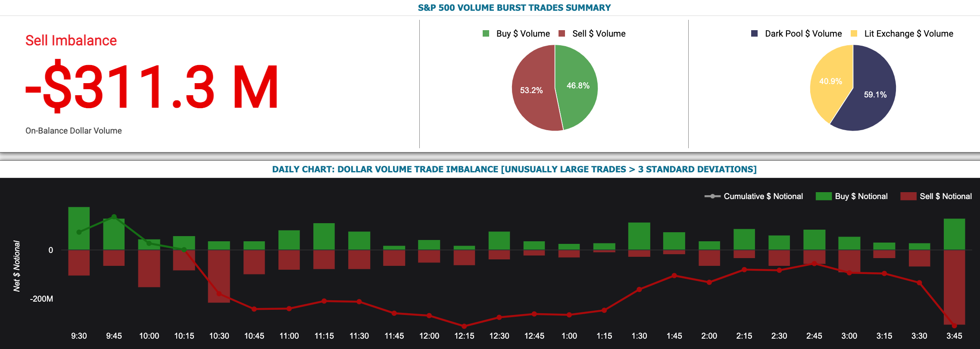Viewport: 980px width, 349px height.
Task: Click the green buy bar at 1:30
Action: point(639,236)
